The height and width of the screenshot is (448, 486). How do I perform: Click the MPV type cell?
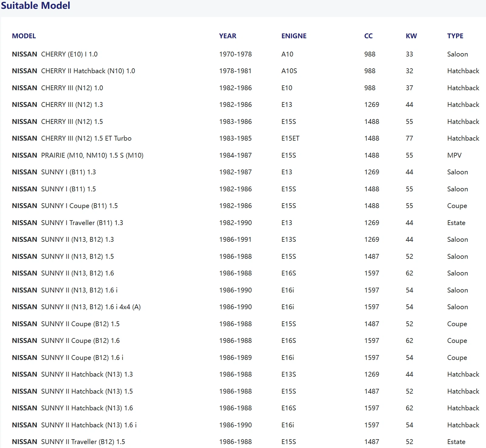pyautogui.click(x=454, y=155)
